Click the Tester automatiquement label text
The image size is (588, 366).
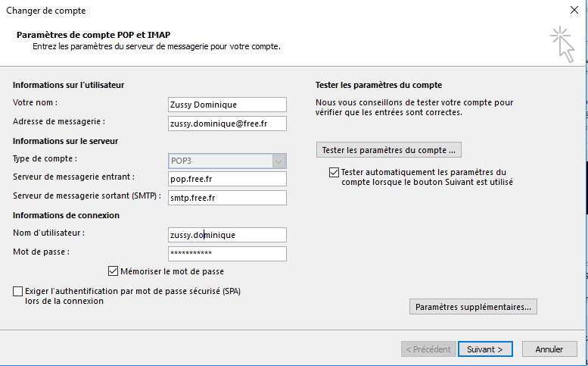pyautogui.click(x=427, y=177)
